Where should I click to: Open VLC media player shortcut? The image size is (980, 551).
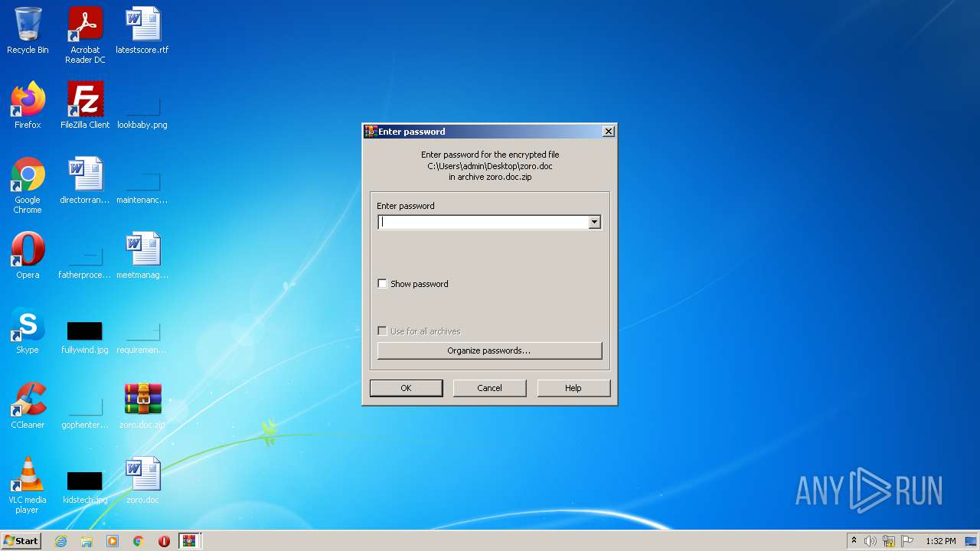28,485
